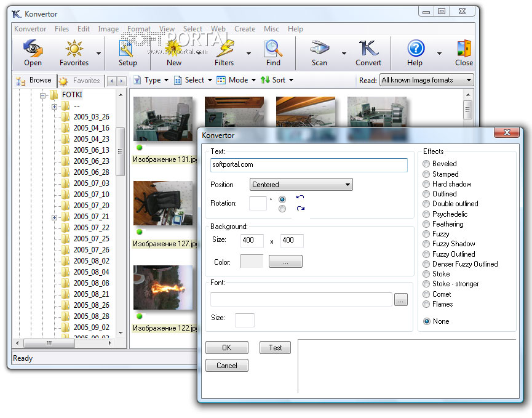Select the Stamped effect
532x418 pixels.
426,174
